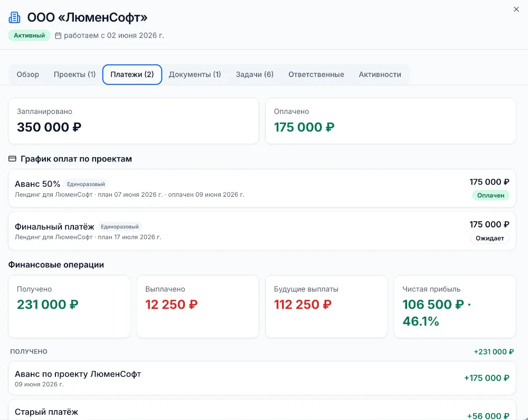Click the calendar icon near start date
This screenshot has height=420, width=528.
click(x=58, y=36)
